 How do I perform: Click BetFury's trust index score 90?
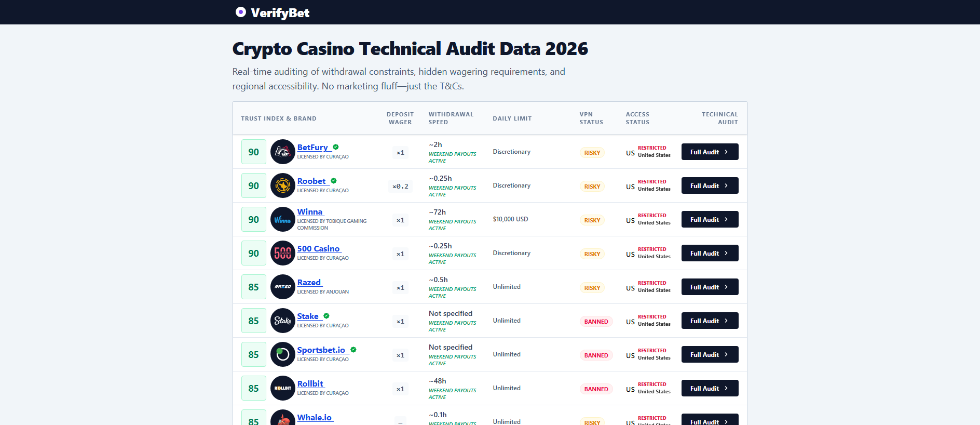(254, 152)
